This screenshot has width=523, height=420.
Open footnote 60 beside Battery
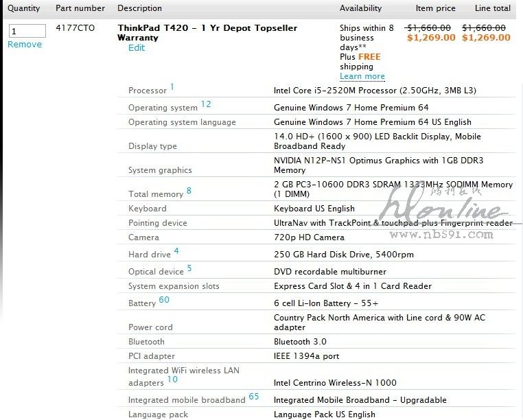pyautogui.click(x=164, y=300)
